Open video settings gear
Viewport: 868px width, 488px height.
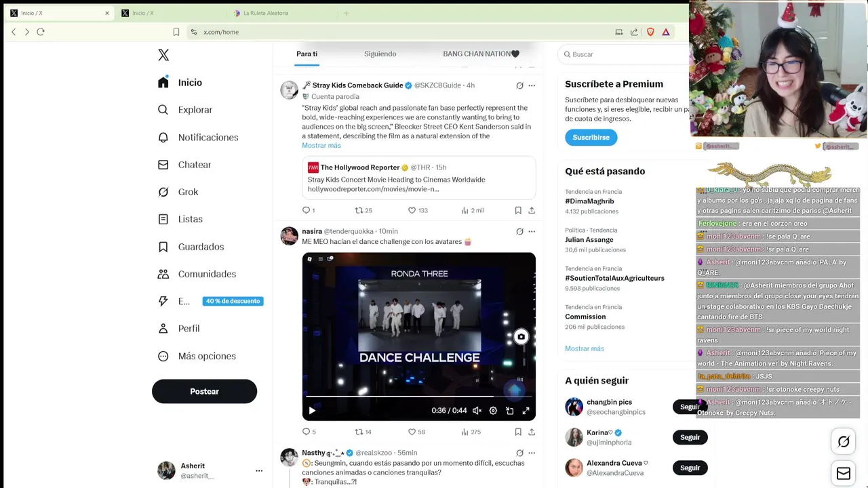(x=493, y=411)
